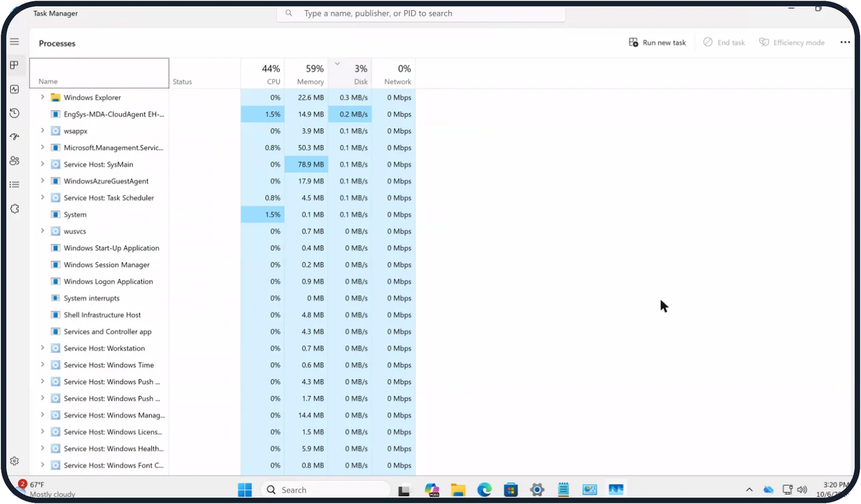Launch Microsoft 365 Copilot from taskbar

click(432, 490)
